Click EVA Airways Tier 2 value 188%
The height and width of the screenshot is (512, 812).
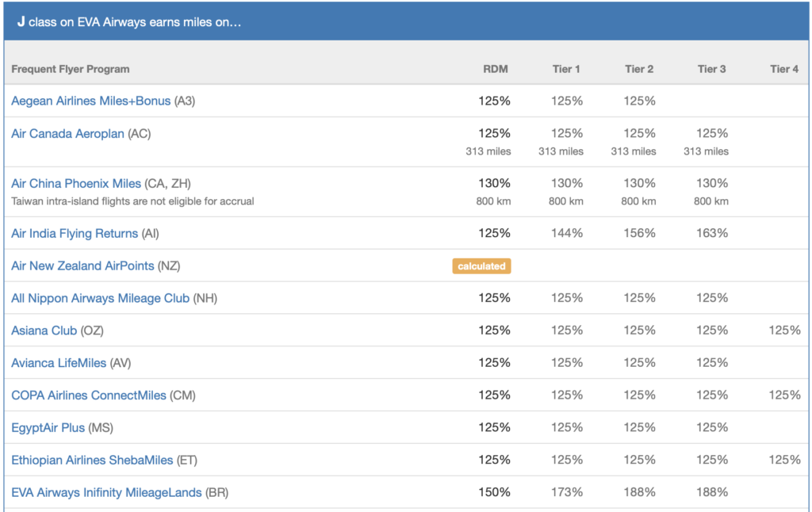639,492
